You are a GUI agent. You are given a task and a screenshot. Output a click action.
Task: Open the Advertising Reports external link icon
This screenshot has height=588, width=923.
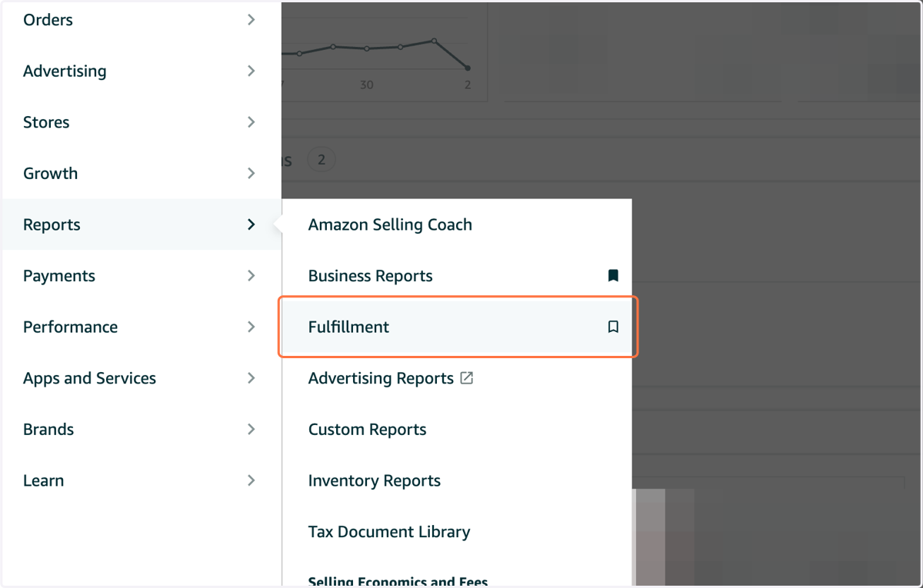[466, 378]
